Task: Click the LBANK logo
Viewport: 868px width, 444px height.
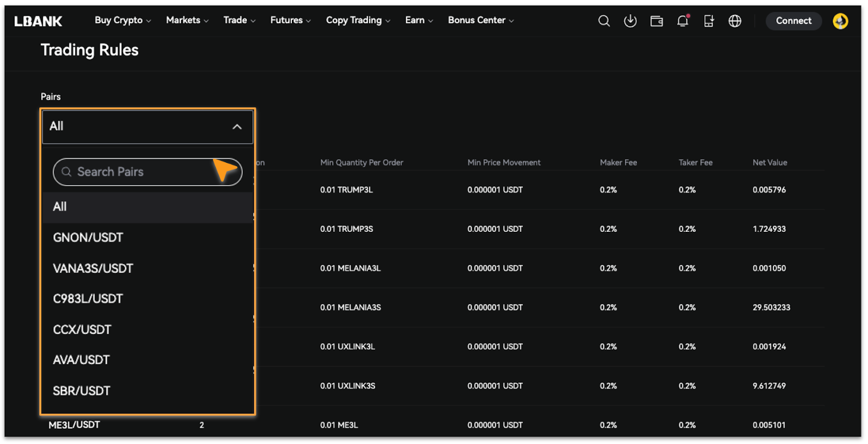Action: [x=38, y=21]
